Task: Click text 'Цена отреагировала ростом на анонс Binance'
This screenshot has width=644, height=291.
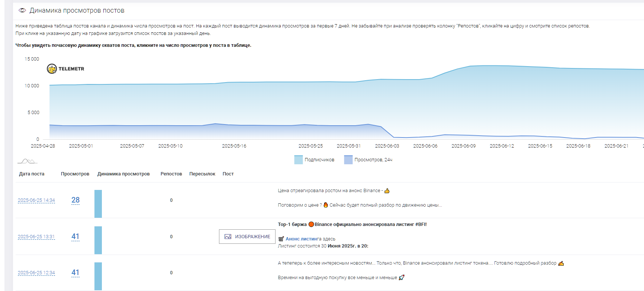Action: click(x=329, y=191)
